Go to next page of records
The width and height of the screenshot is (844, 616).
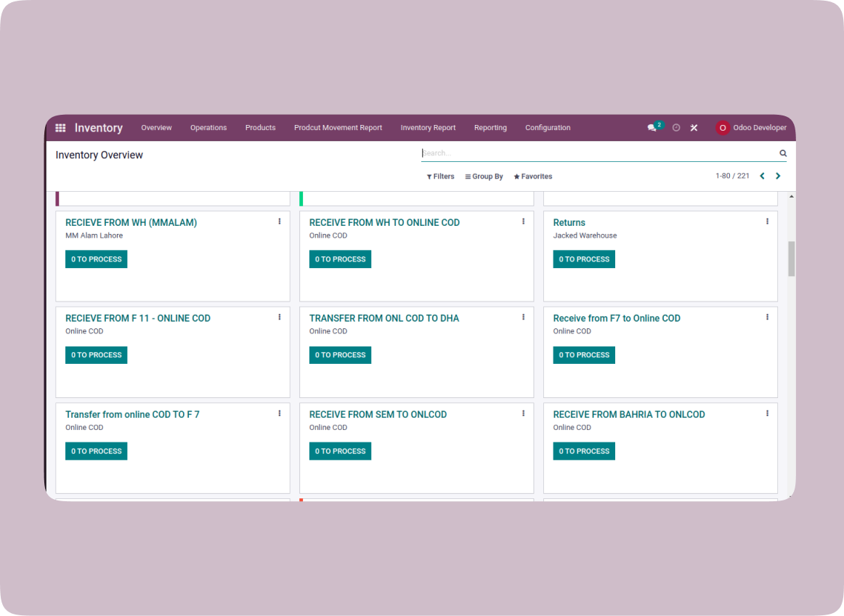click(778, 176)
